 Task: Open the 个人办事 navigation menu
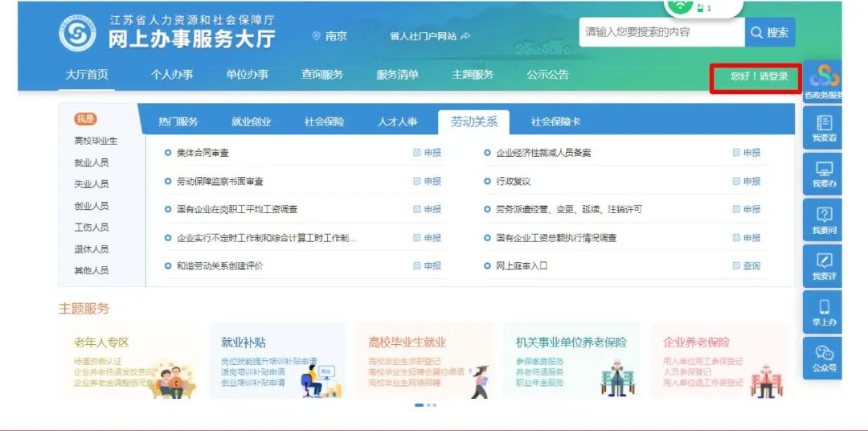(x=172, y=75)
